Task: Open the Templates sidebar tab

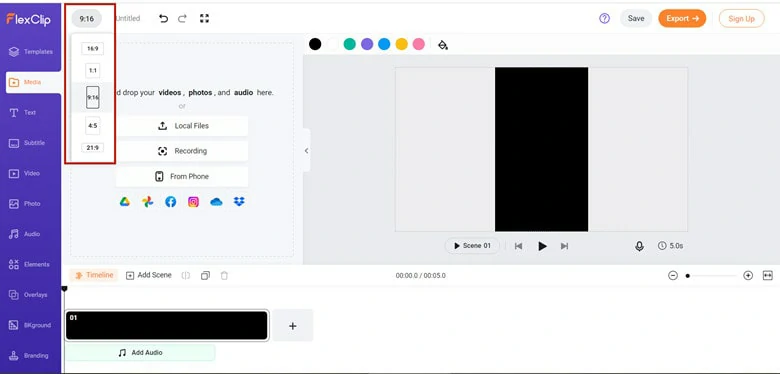Action: coord(30,52)
